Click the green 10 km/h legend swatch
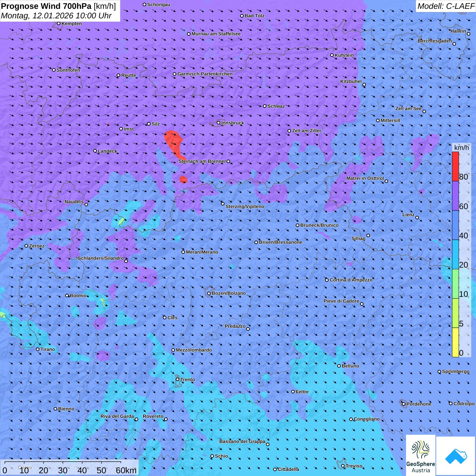Screen dimensions: 476x476 (x=455, y=284)
